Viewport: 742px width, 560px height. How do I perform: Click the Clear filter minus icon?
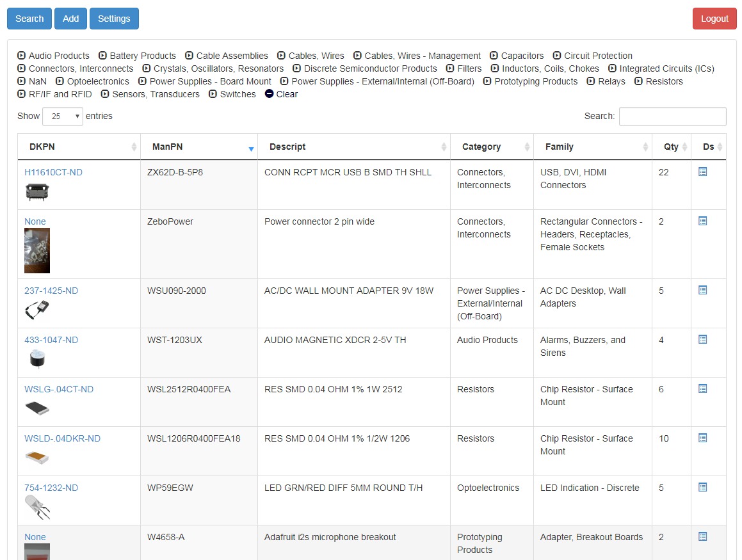coord(270,94)
